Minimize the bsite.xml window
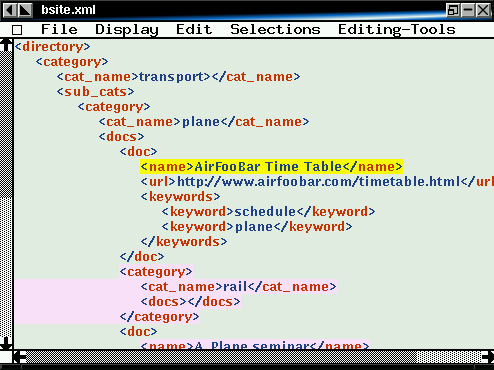494x370 pixels. (x=468, y=10)
